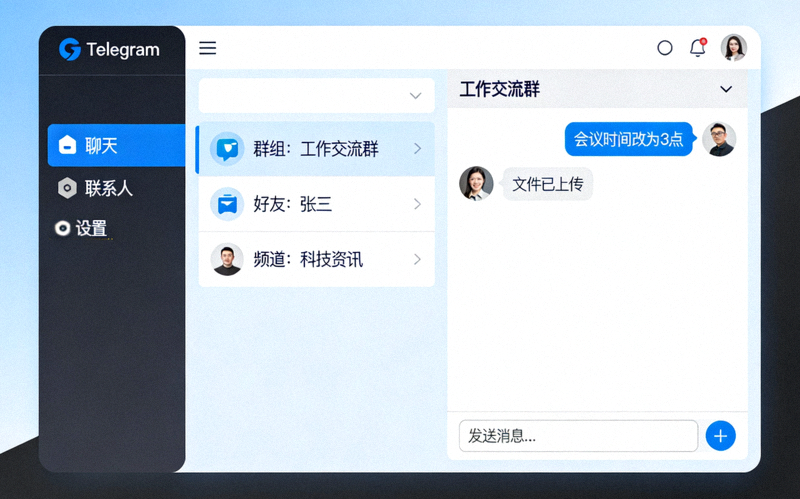
Task: Click the blue plus button
Action: [x=720, y=436]
